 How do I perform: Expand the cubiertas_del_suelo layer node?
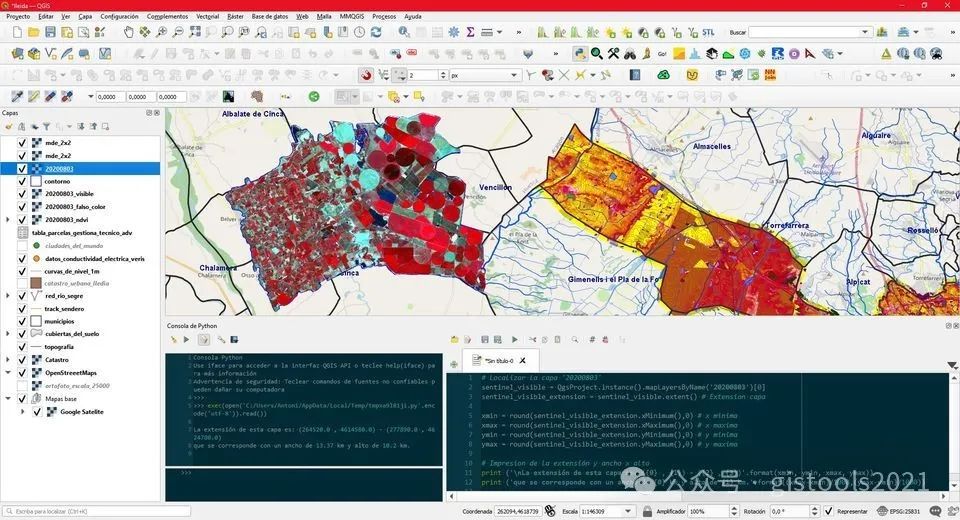click(x=8, y=334)
